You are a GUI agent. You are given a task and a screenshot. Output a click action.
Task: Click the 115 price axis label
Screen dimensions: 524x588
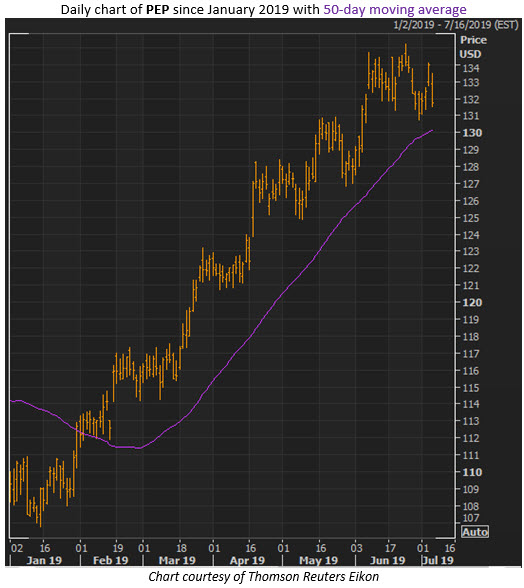(x=471, y=387)
